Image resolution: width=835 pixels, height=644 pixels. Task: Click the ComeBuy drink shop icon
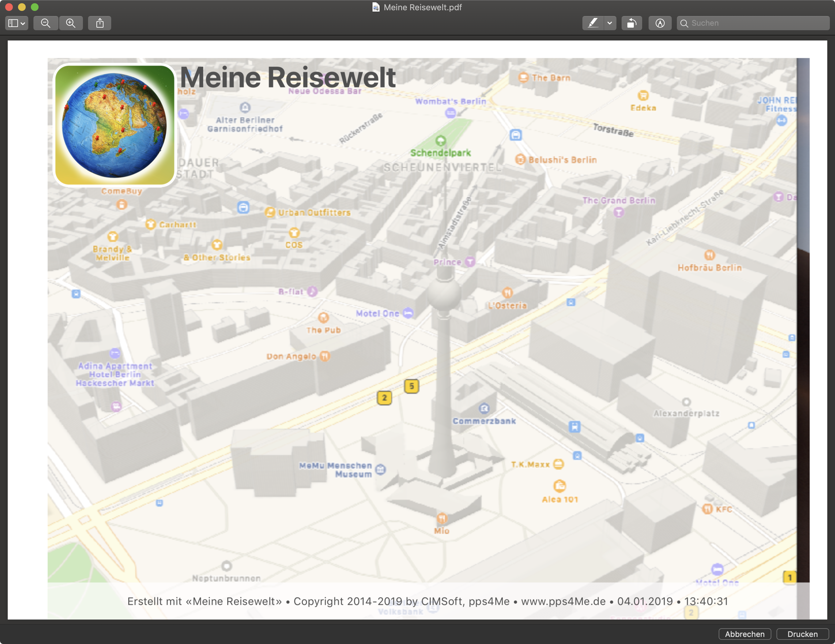(x=122, y=204)
